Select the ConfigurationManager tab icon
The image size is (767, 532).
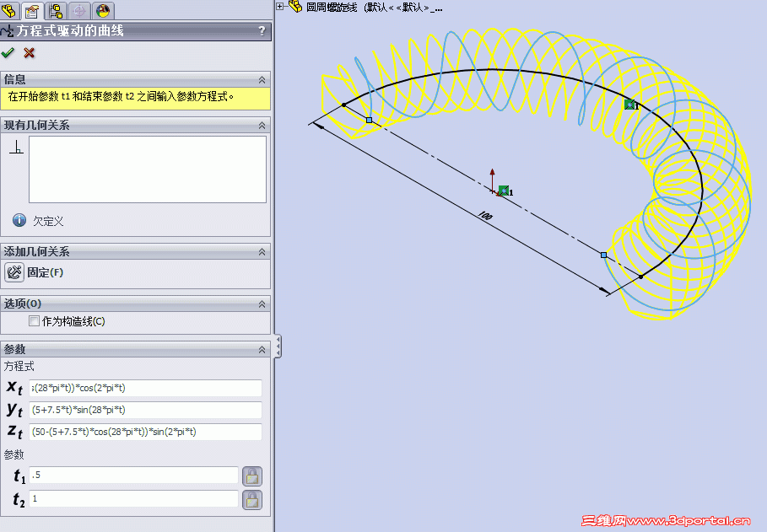[x=55, y=10]
